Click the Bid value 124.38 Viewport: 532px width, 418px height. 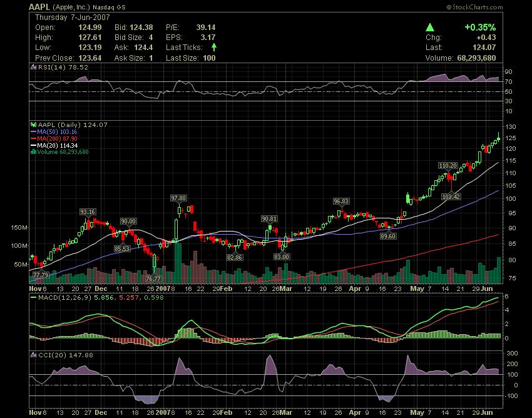pyautogui.click(x=141, y=28)
